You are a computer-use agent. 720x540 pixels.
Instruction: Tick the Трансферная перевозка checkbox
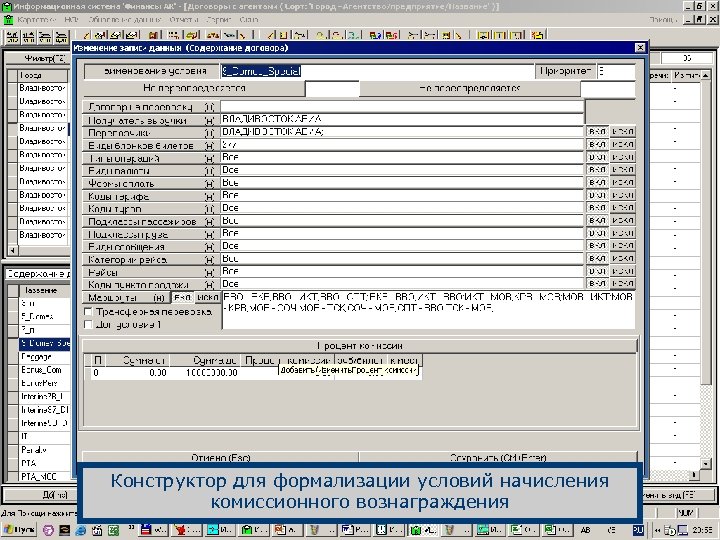tap(88, 312)
